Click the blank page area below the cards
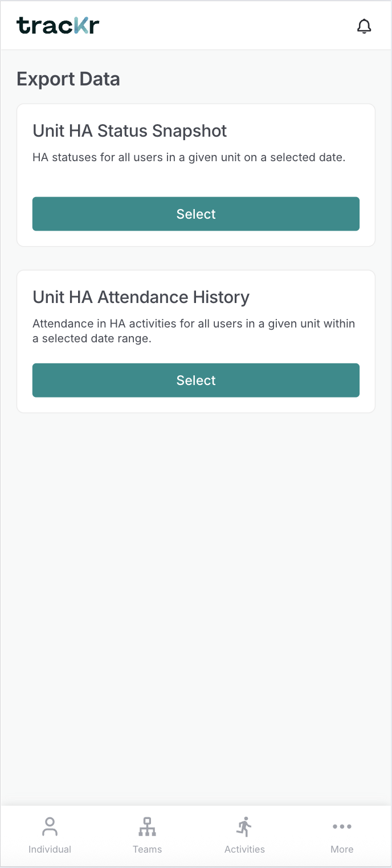The height and width of the screenshot is (868, 392). pyautogui.click(x=196, y=598)
